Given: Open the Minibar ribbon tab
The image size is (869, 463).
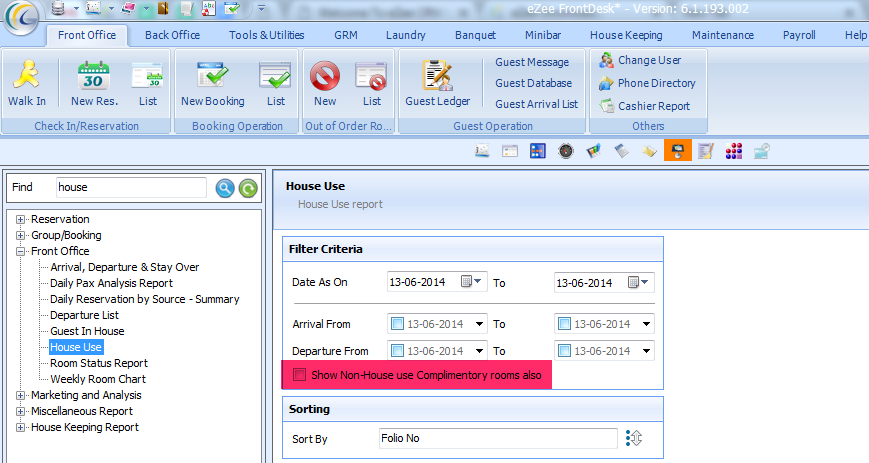Looking at the screenshot, I should click(x=543, y=35).
